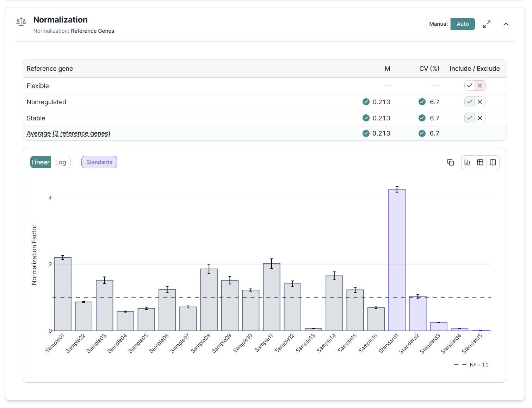Switch to bar chart view

click(x=468, y=162)
